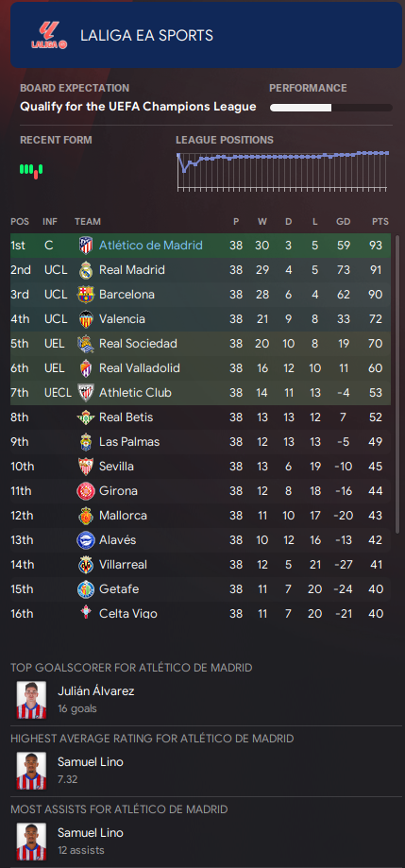Click the Girona club crest
This screenshot has width=405, height=868.
(x=86, y=491)
